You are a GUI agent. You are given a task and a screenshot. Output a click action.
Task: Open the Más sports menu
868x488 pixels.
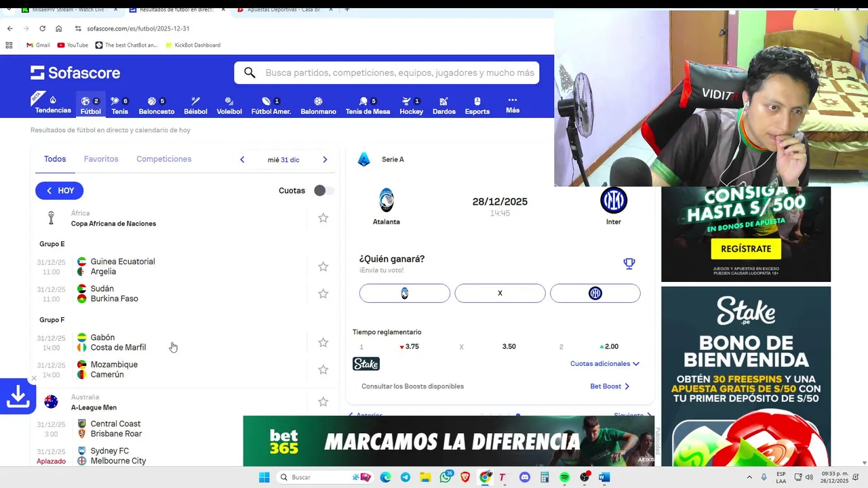pyautogui.click(x=513, y=104)
